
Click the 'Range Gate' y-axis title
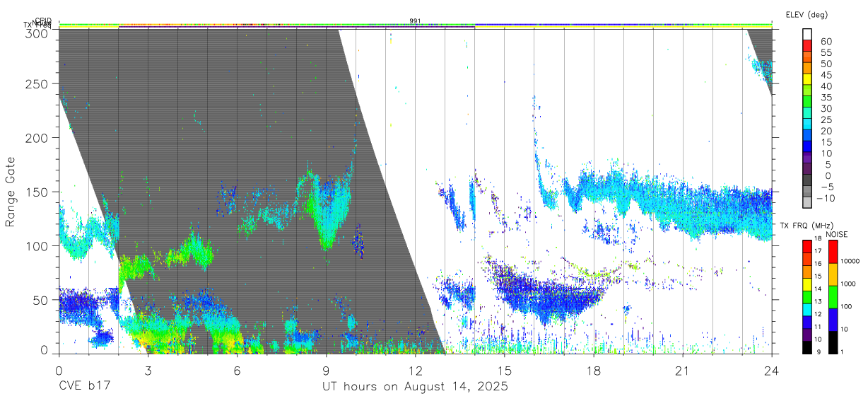coord(11,192)
